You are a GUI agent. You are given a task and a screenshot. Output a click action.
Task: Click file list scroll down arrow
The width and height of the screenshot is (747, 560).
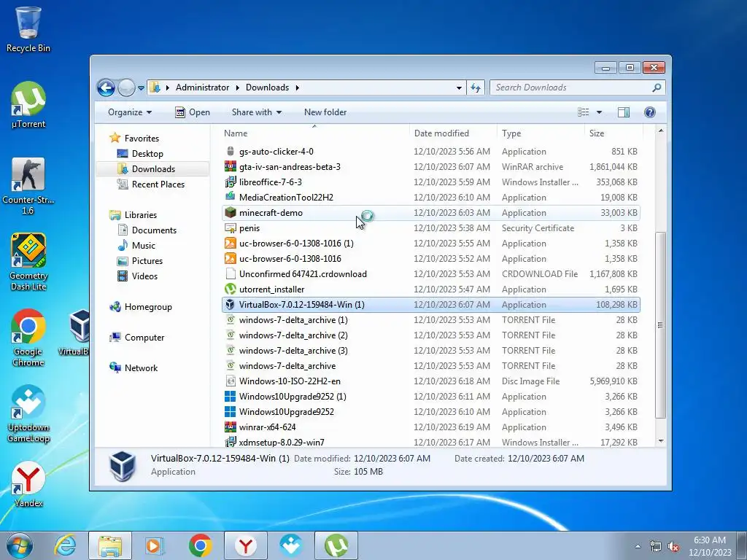(661, 441)
